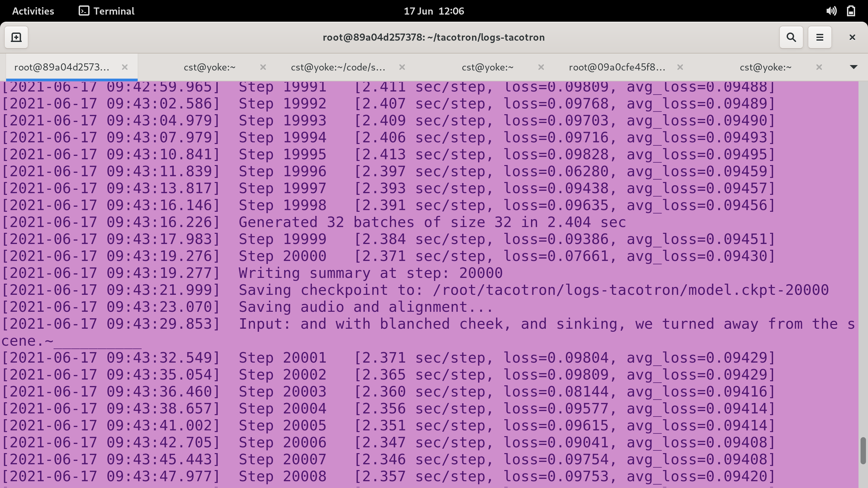Select the last cst@yoke:~ tab
Image resolution: width=868 pixels, height=488 pixels.
tap(765, 67)
